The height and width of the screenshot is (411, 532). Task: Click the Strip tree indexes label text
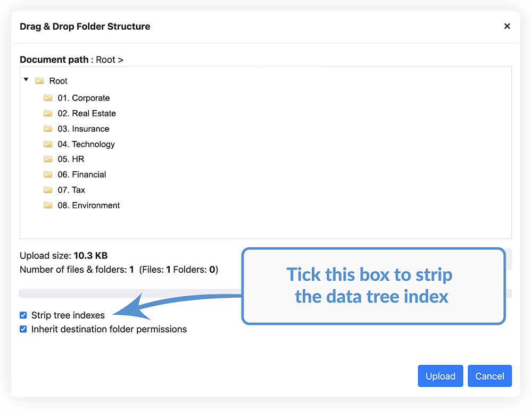click(68, 315)
